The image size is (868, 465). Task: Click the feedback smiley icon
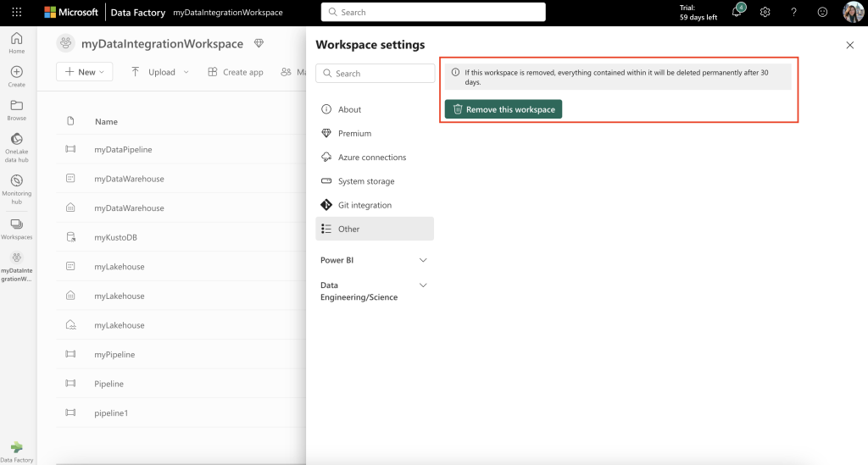coord(822,12)
